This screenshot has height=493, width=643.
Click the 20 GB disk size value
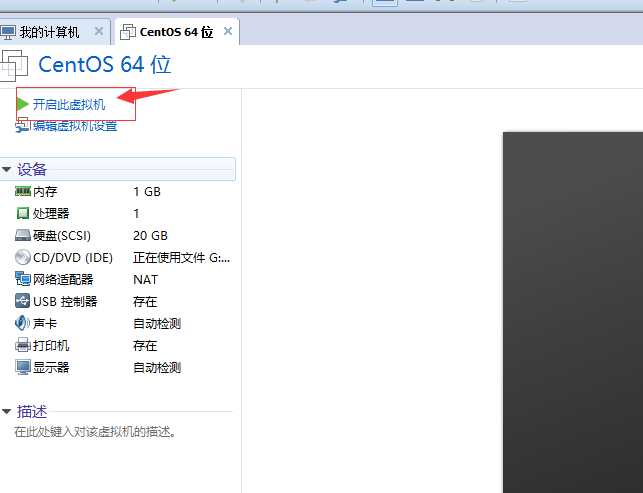pos(150,235)
